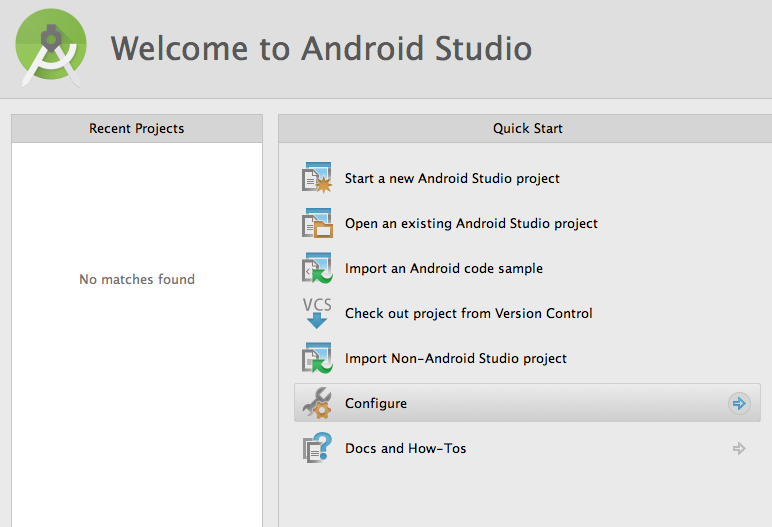Open an existing Android Studio project
The image size is (772, 527).
471,224
